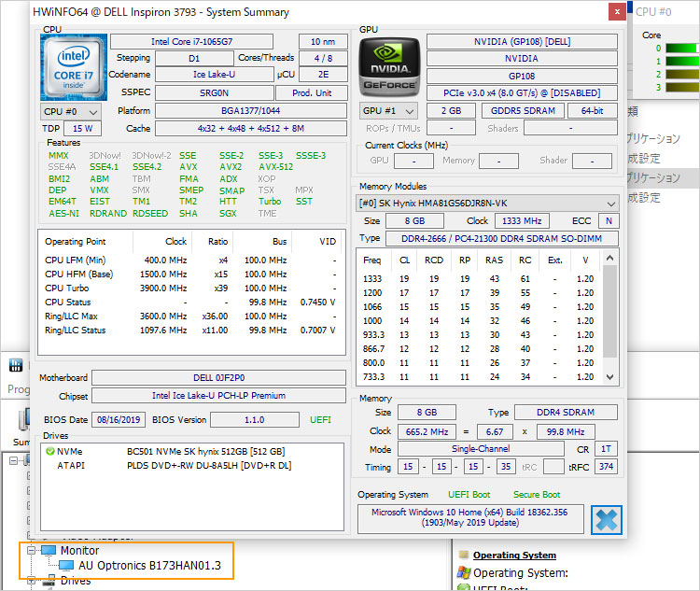Collapse the Monitor tree node
This screenshot has height=591, width=700.
click(31, 550)
